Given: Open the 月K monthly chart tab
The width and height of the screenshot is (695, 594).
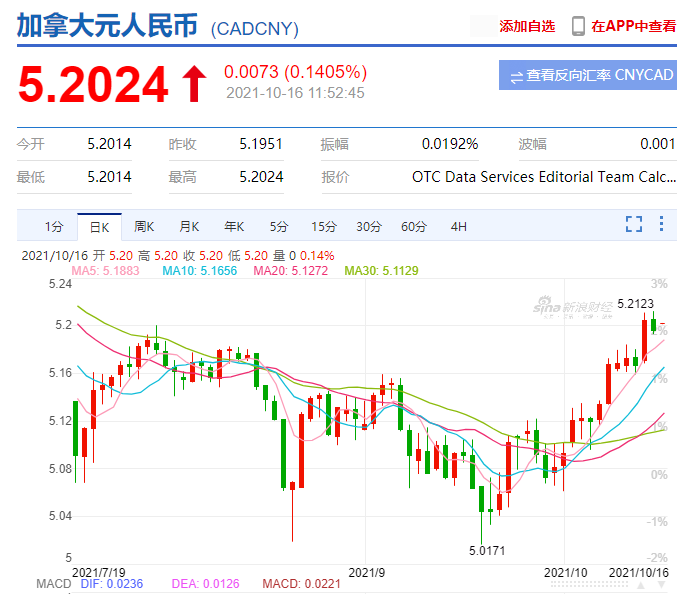Looking at the screenshot, I should [x=189, y=226].
